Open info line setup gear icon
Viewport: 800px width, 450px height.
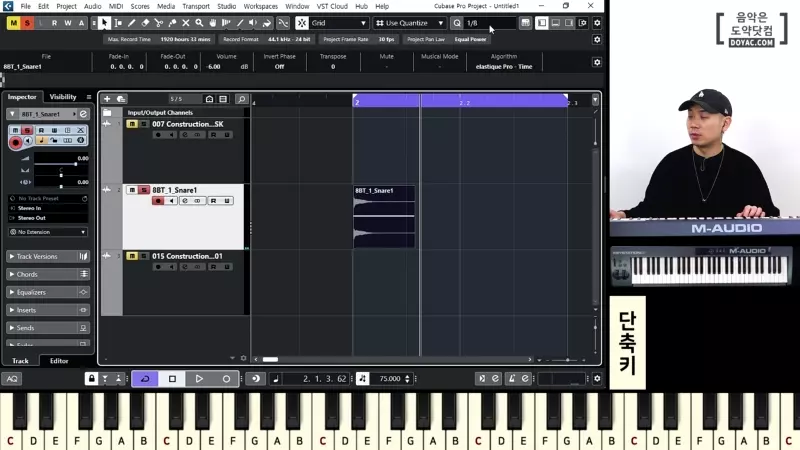coord(597,62)
